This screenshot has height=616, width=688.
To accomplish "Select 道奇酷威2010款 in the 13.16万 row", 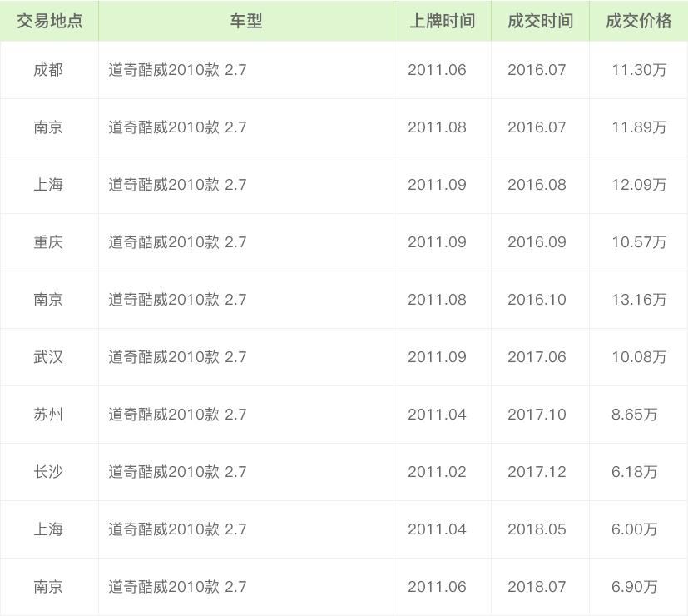I will tap(164, 300).
